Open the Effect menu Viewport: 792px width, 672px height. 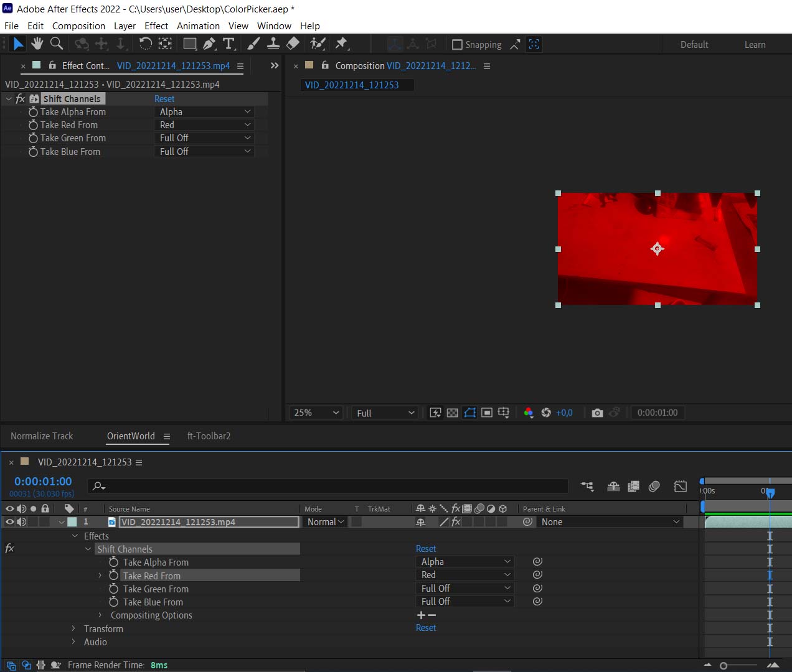click(x=156, y=26)
